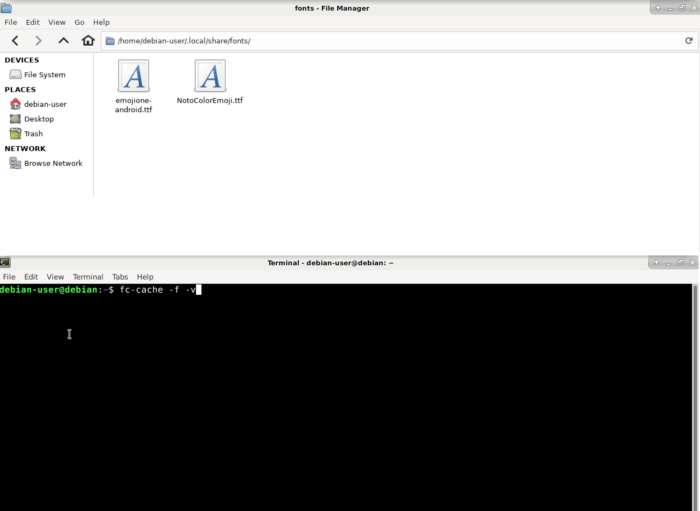Viewport: 700px width, 511px height.
Task: Click the Desktop folder icon in sidebar
Action: tap(15, 119)
